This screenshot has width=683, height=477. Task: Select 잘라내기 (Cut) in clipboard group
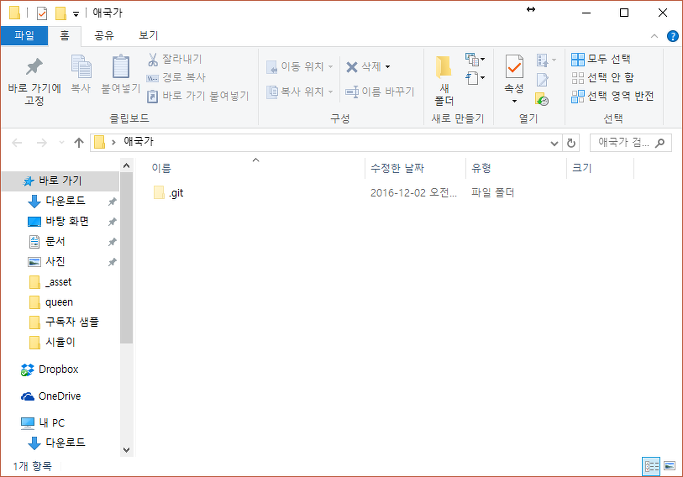175,59
